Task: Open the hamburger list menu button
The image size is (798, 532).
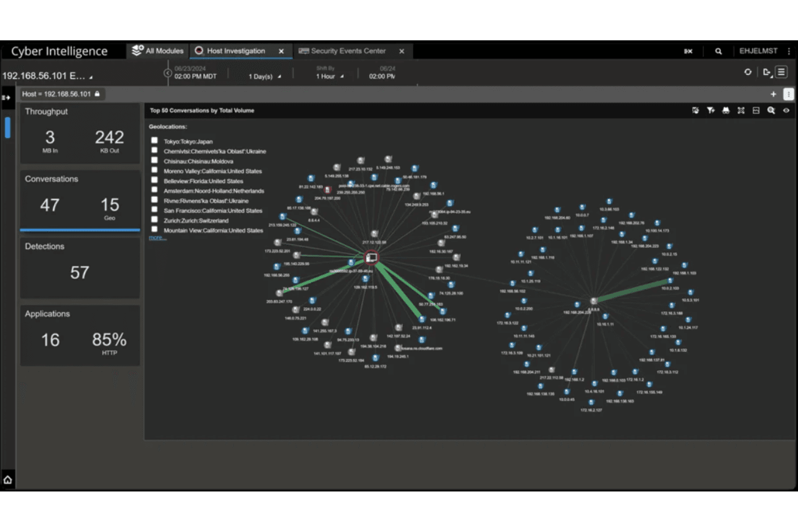Action: tap(781, 72)
